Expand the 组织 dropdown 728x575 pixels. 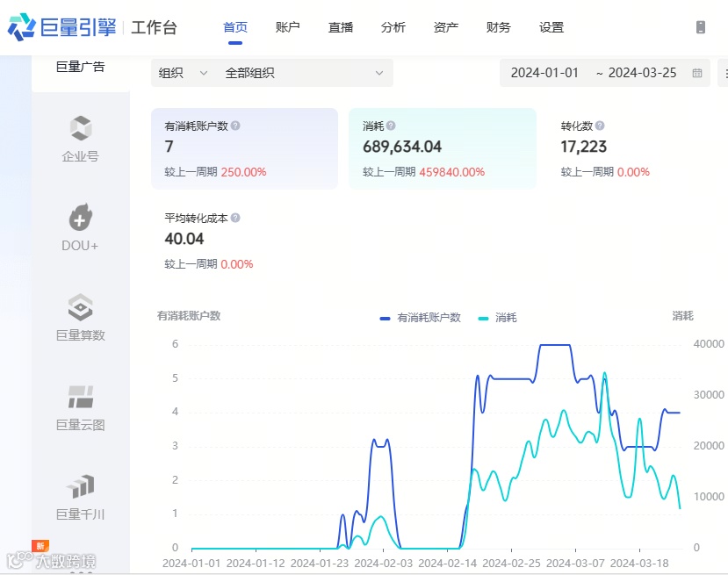pyautogui.click(x=183, y=73)
